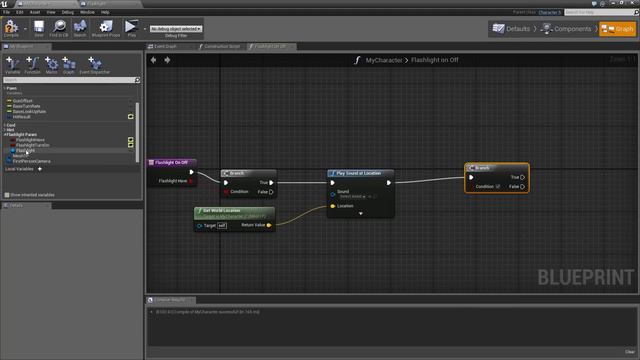Collapse the Flashlight Param category
Screen dimensions: 640x360
tap(6, 134)
